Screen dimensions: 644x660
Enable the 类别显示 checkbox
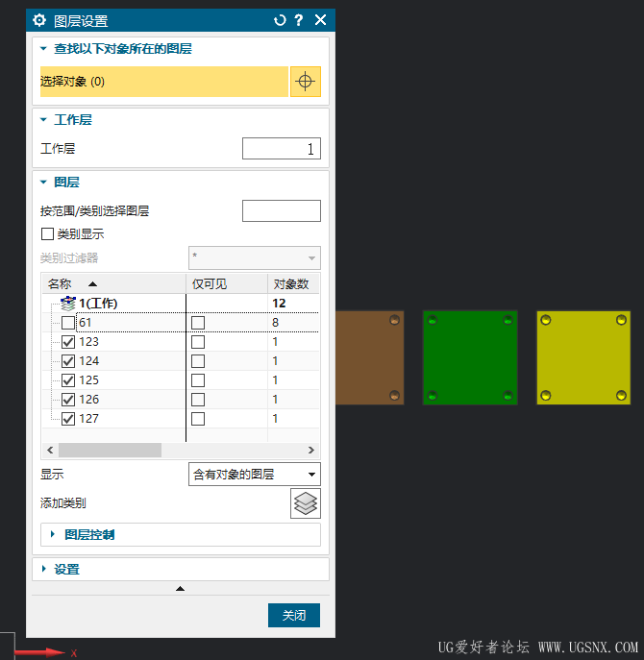click(47, 234)
